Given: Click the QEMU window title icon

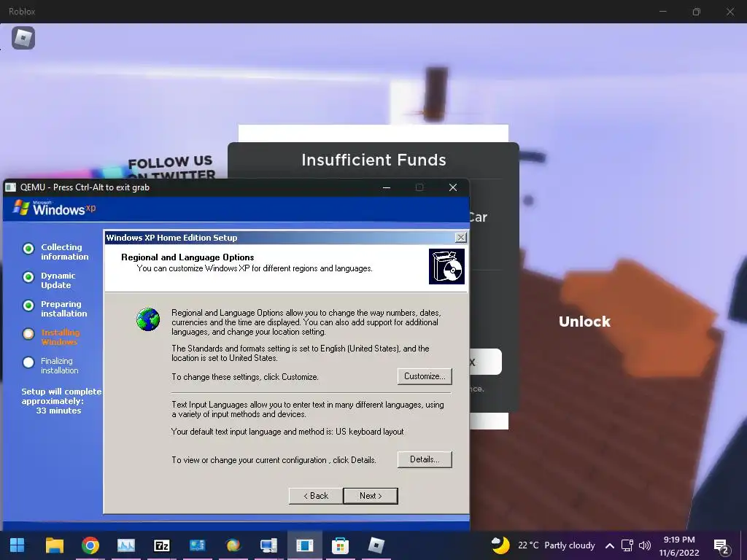Looking at the screenshot, I should click(10, 187).
